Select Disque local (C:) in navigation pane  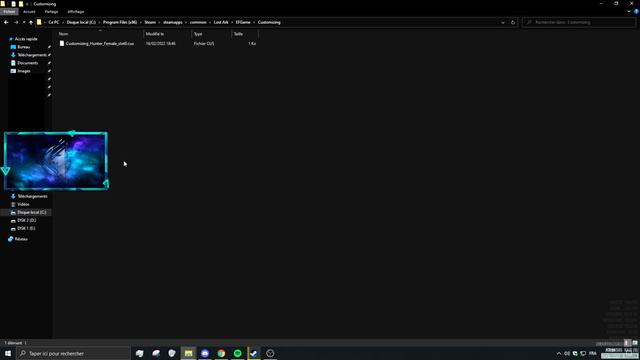click(x=31, y=212)
